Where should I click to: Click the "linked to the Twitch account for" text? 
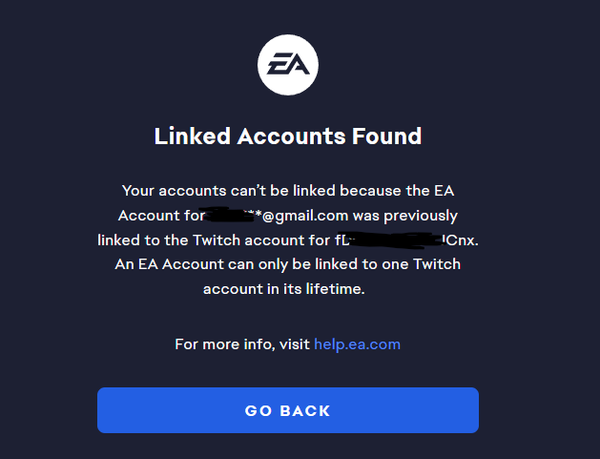click(x=214, y=241)
